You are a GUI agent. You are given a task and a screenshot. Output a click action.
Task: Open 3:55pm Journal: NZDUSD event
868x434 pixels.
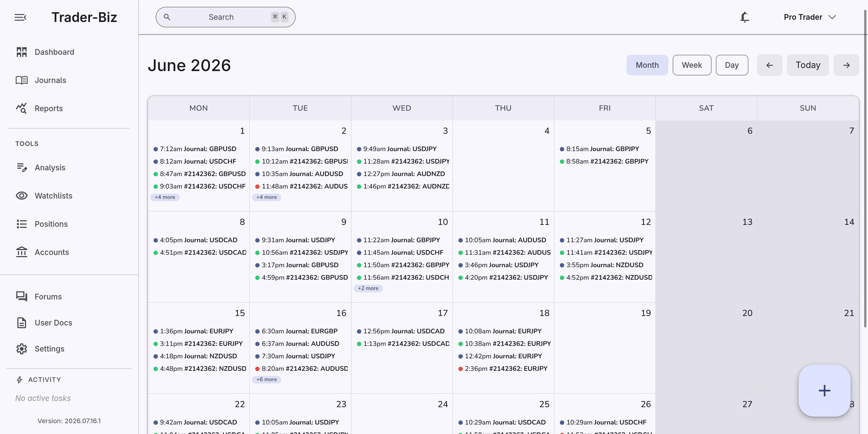coord(605,265)
